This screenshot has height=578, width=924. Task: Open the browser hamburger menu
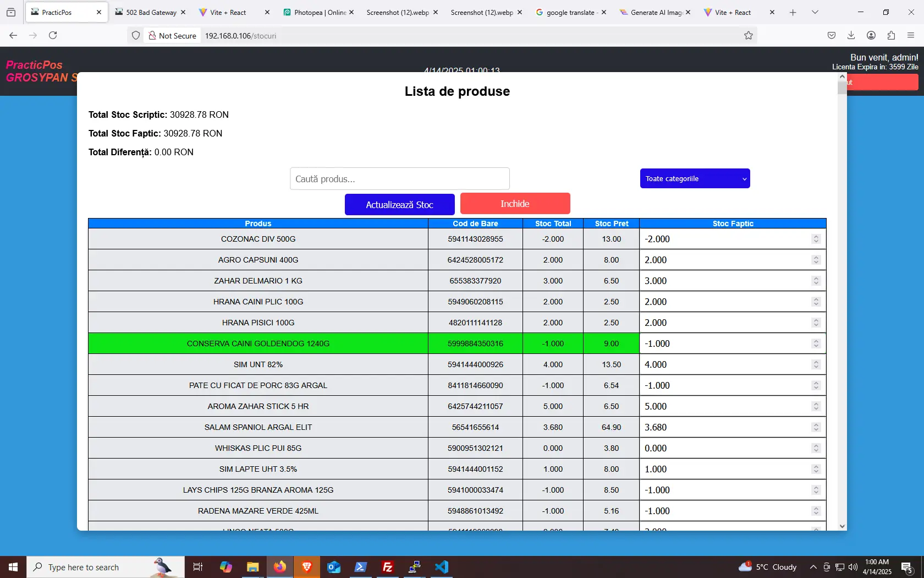click(x=911, y=35)
